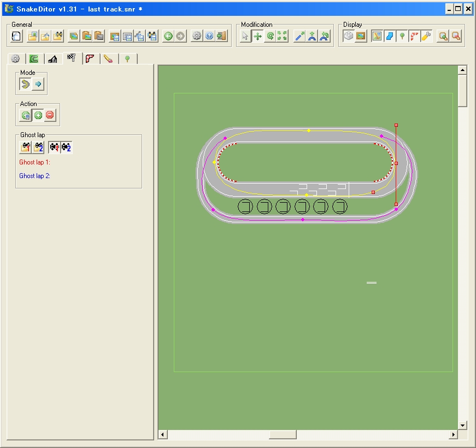Click the horizontal scrollbar thumb
This screenshot has height=448, width=476.
pyautogui.click(x=283, y=435)
